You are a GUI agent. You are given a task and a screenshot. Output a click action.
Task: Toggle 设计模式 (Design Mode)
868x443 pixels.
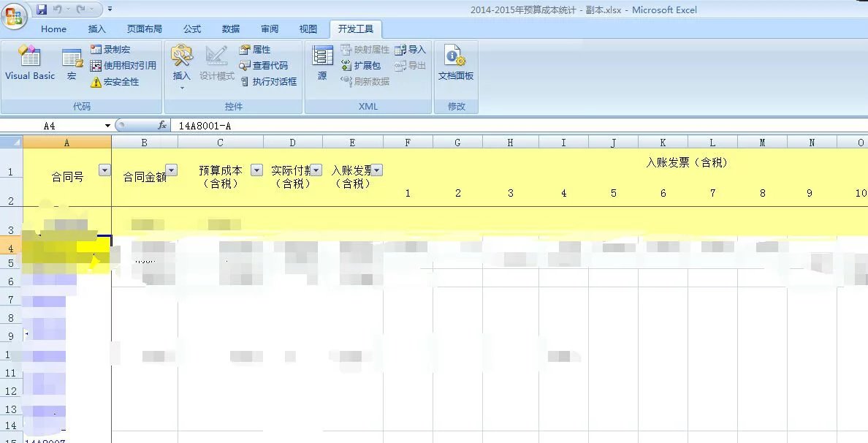coord(216,64)
